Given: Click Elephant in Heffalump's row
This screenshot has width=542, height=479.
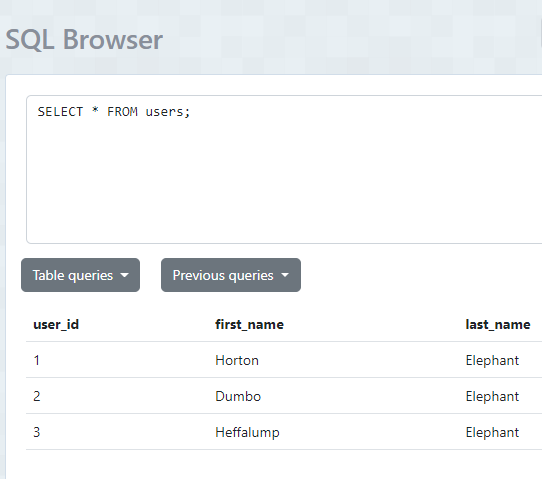Looking at the screenshot, I should [x=492, y=432].
